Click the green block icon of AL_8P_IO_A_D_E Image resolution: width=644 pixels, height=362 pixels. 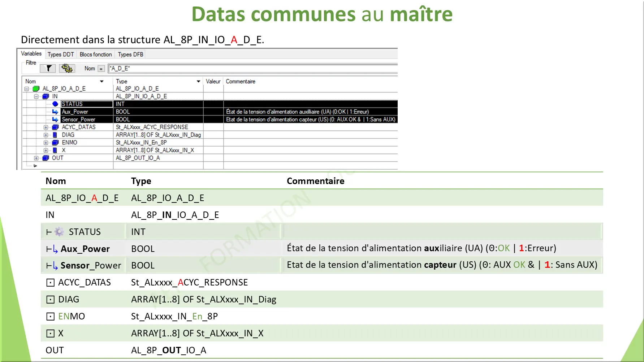pyautogui.click(x=36, y=89)
